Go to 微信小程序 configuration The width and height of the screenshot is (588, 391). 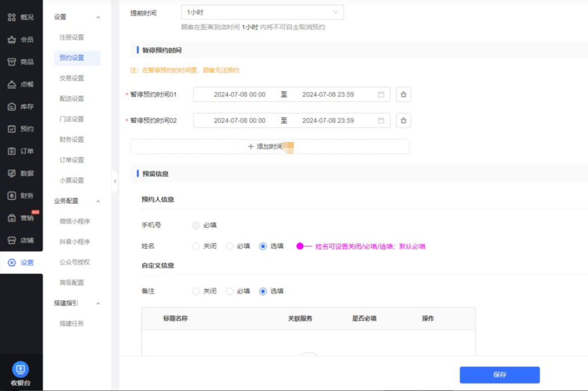[x=74, y=221]
